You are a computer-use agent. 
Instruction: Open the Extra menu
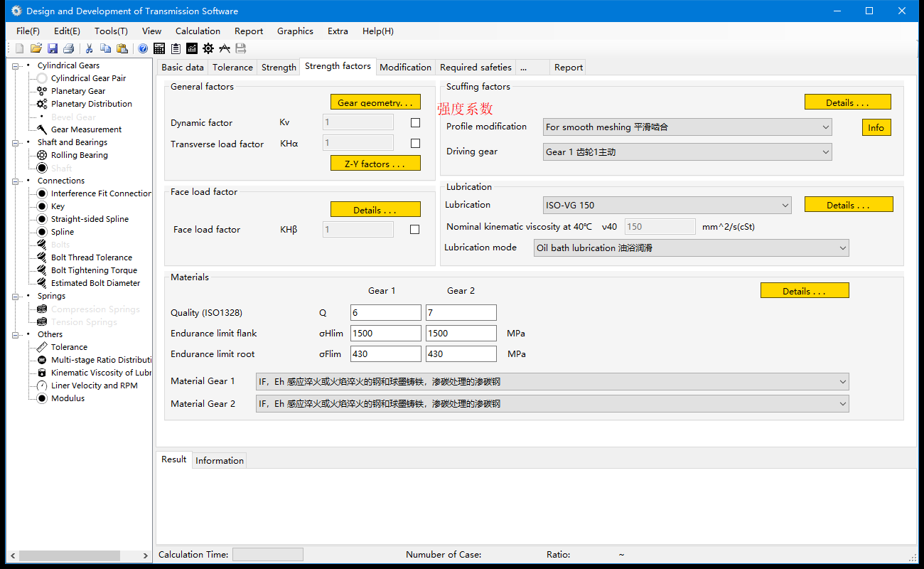point(338,31)
